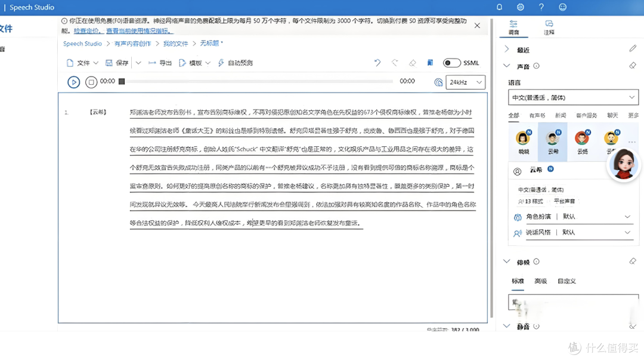The image size is (644, 361).
Task: Open the settings icon in the header
Action: tap(521, 7)
